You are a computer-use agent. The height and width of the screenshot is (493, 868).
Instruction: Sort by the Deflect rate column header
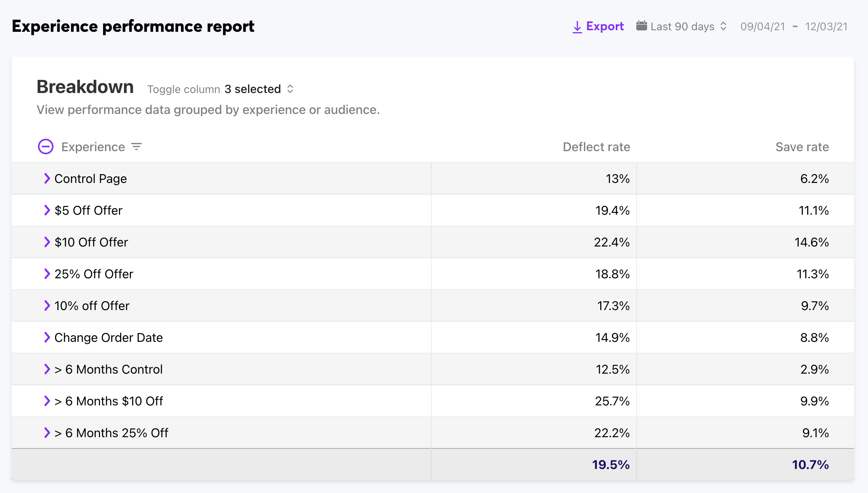click(596, 147)
